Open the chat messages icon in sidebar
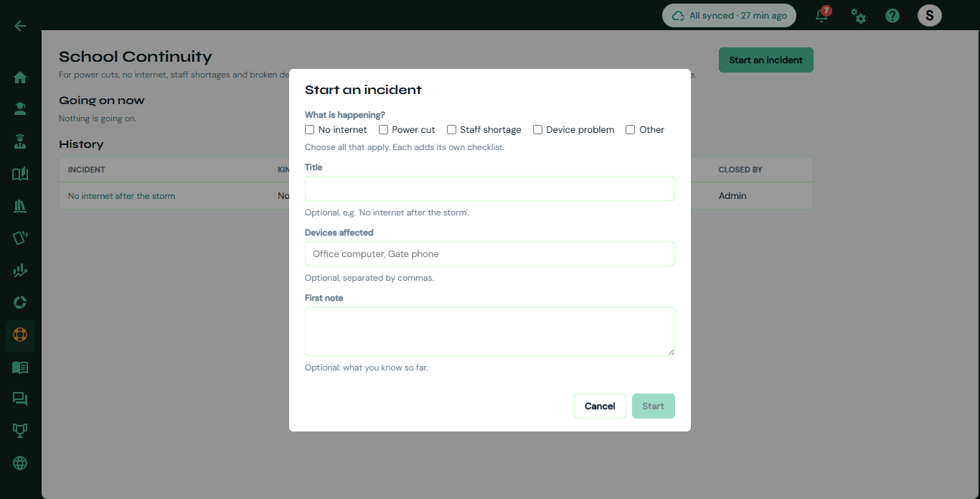980x499 pixels. click(x=20, y=399)
